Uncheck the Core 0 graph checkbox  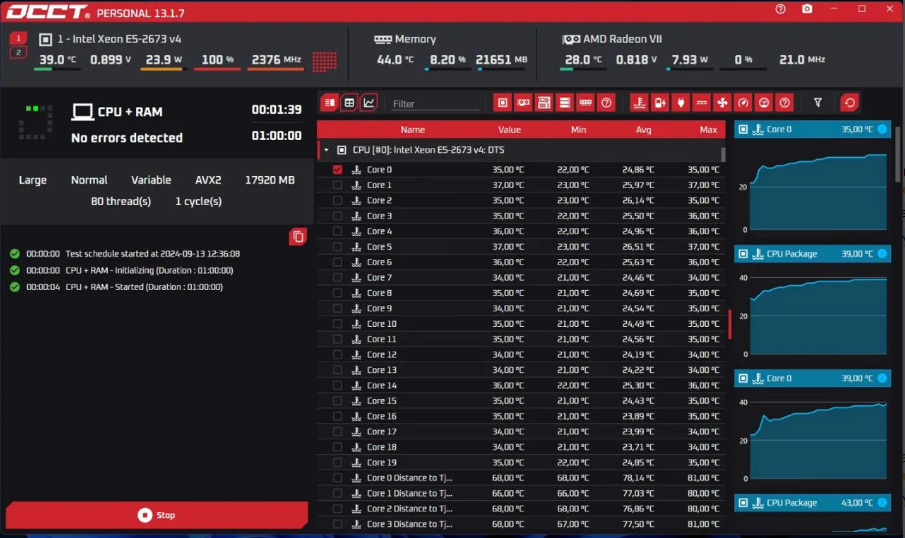tap(338, 170)
